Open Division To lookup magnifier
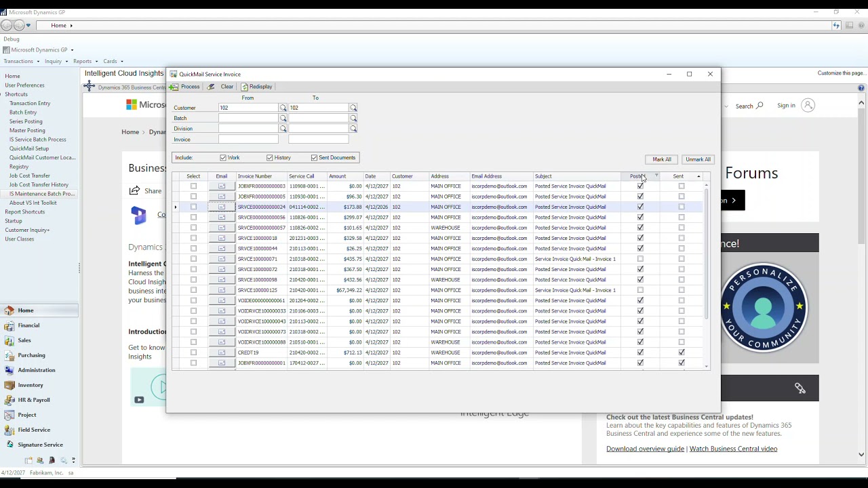 353,129
